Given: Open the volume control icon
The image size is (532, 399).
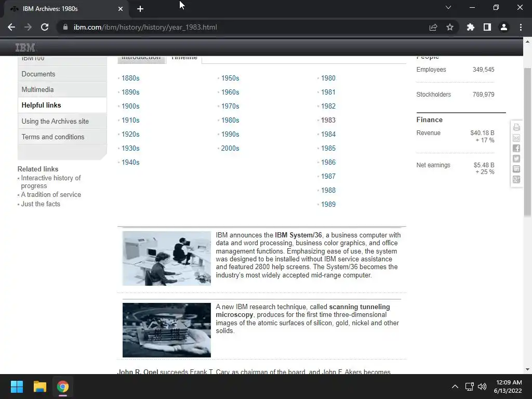Looking at the screenshot, I should tap(482, 387).
